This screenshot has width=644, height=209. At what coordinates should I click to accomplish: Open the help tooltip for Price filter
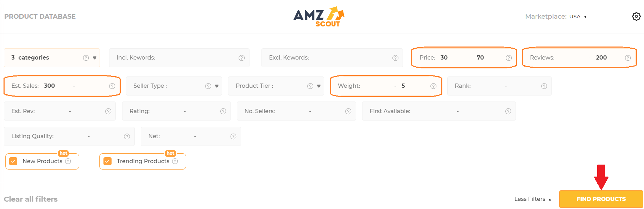[x=509, y=57]
